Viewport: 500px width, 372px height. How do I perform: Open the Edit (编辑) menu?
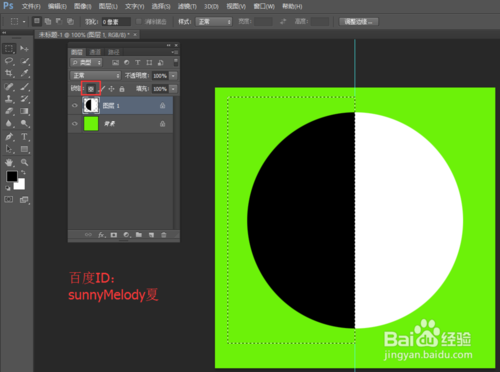click(x=57, y=6)
